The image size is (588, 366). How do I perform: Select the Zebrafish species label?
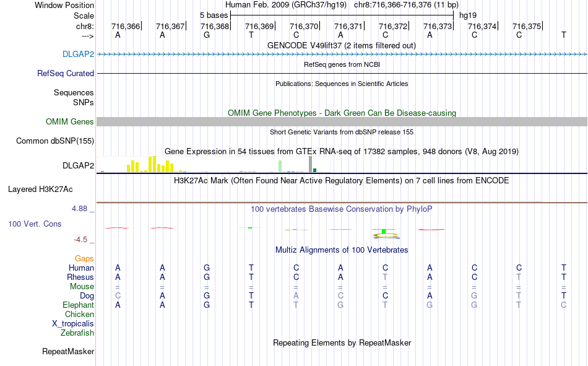tap(77, 333)
